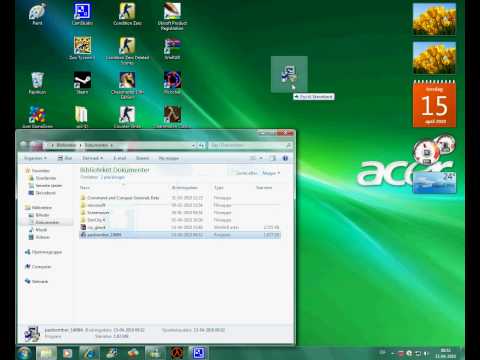Click the volume icon in system tray
Image resolution: width=480 pixels, height=360 pixels.
pyautogui.click(x=426, y=353)
